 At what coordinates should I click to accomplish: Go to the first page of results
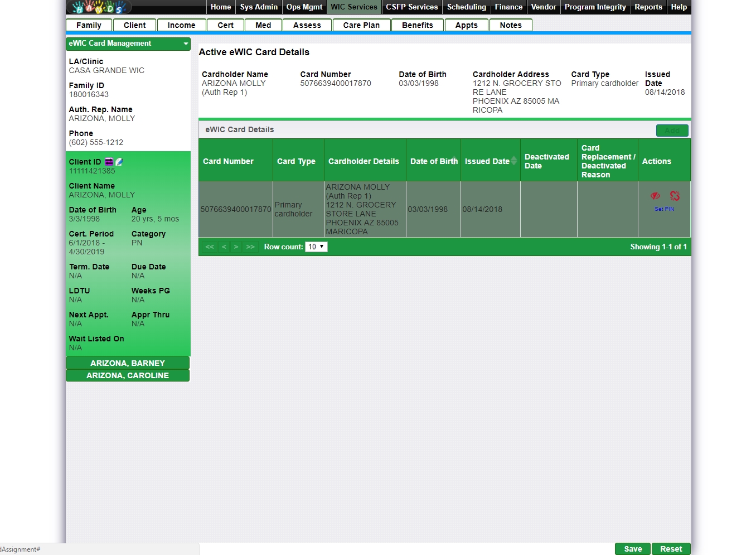coord(210,247)
